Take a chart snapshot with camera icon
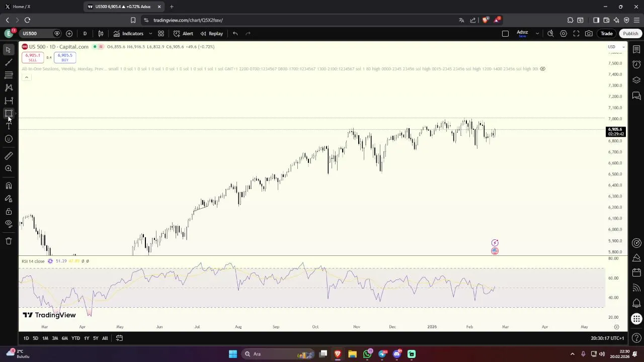Image resolution: width=644 pixels, height=362 pixels. (589, 34)
